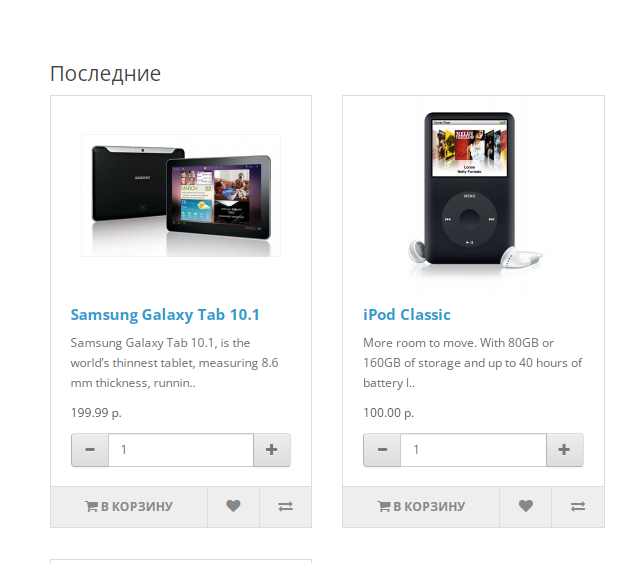Compare iPod Classic with arrows icon

(x=578, y=506)
